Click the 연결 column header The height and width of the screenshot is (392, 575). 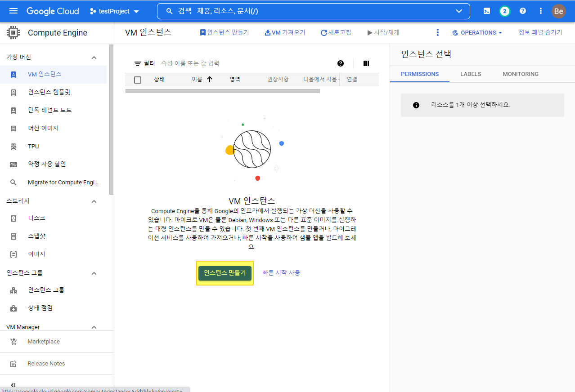point(352,79)
